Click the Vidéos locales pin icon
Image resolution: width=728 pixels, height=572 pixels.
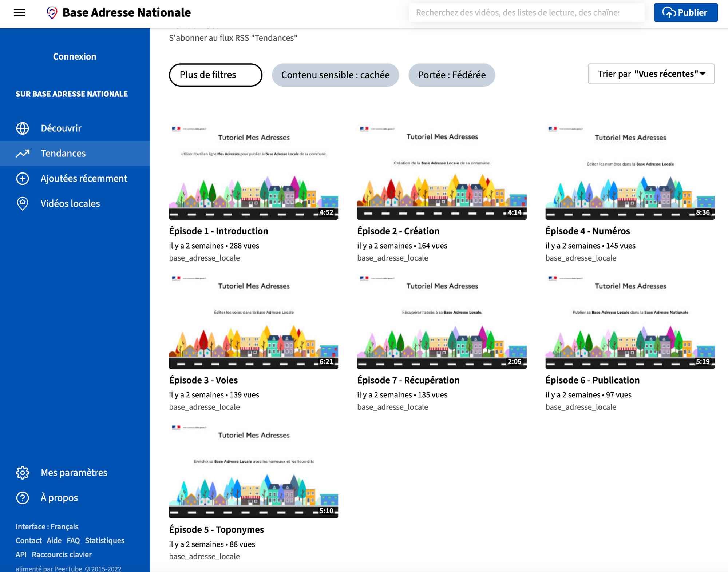(x=23, y=204)
